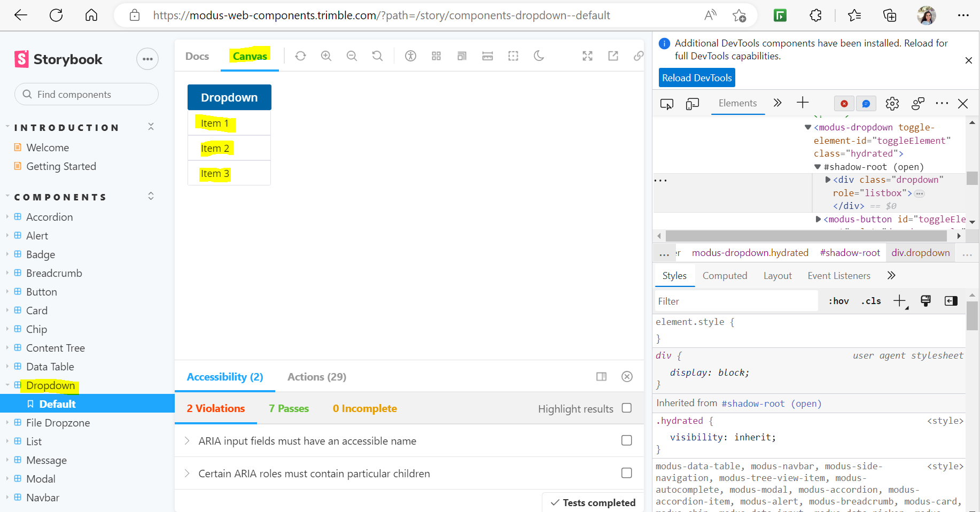This screenshot has height=512, width=980.
Task: Toggle dark mode in the Storybook toolbar
Action: pyautogui.click(x=538, y=56)
